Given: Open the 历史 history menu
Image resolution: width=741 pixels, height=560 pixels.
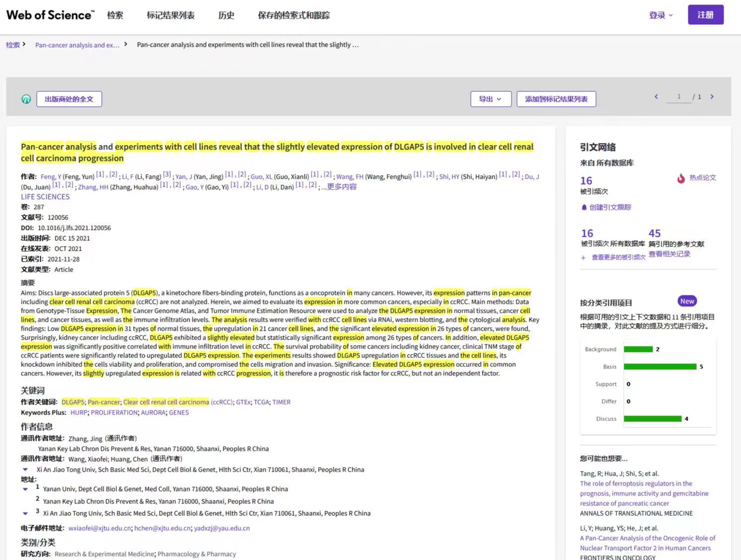Looking at the screenshot, I should pos(226,15).
